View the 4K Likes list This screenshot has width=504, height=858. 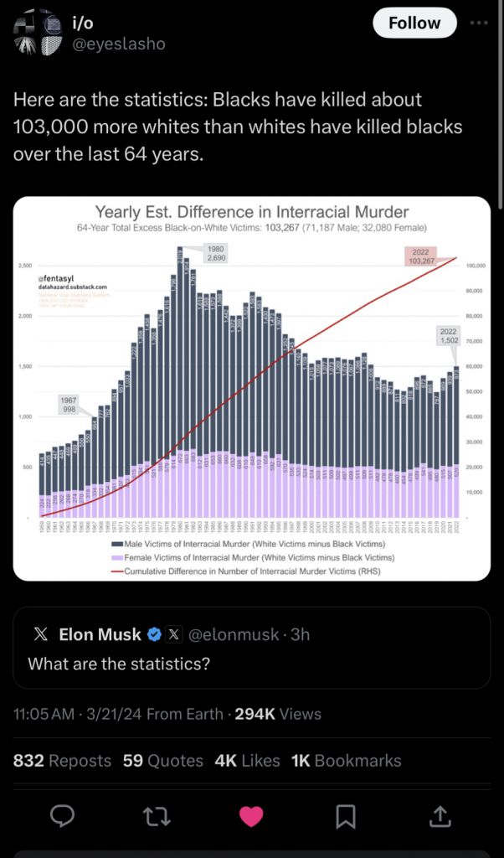[247, 761]
